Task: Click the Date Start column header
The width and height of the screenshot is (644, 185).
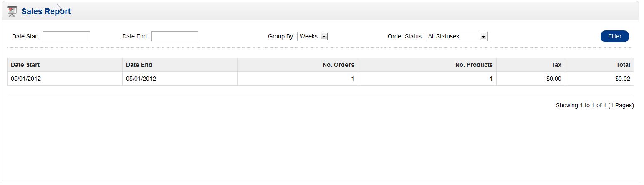Action: tap(25, 65)
